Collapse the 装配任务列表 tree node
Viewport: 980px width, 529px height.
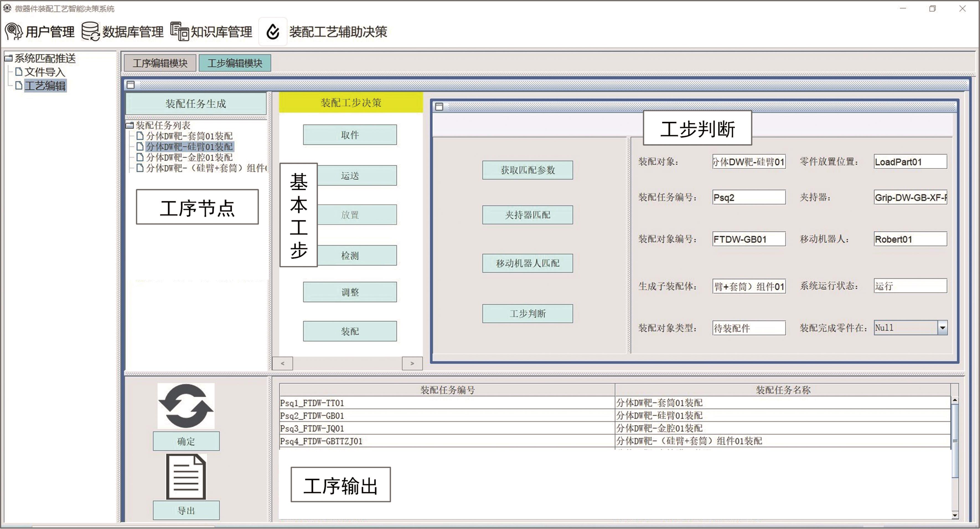130,125
